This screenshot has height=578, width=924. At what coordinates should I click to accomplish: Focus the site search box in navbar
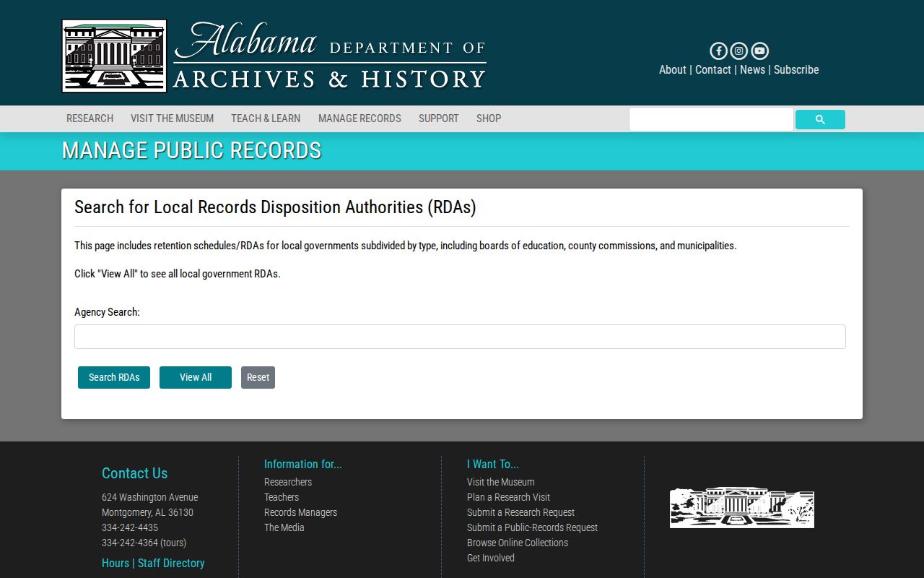click(711, 119)
